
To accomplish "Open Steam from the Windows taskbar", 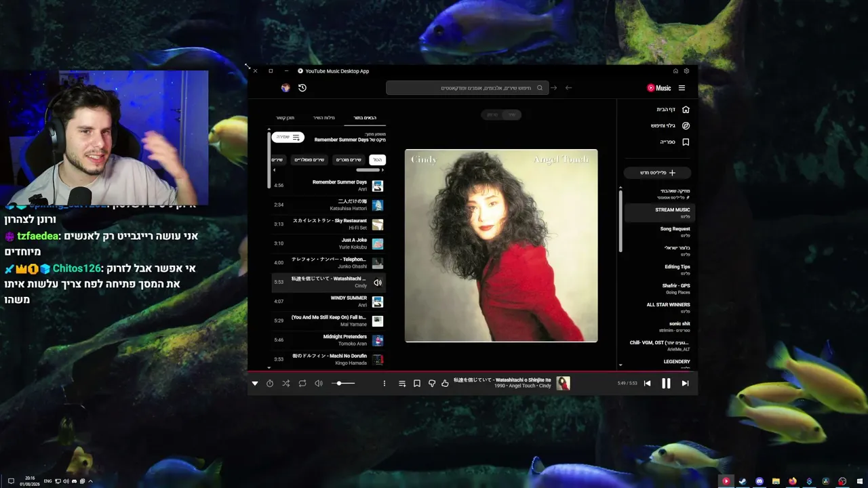I will tap(743, 481).
